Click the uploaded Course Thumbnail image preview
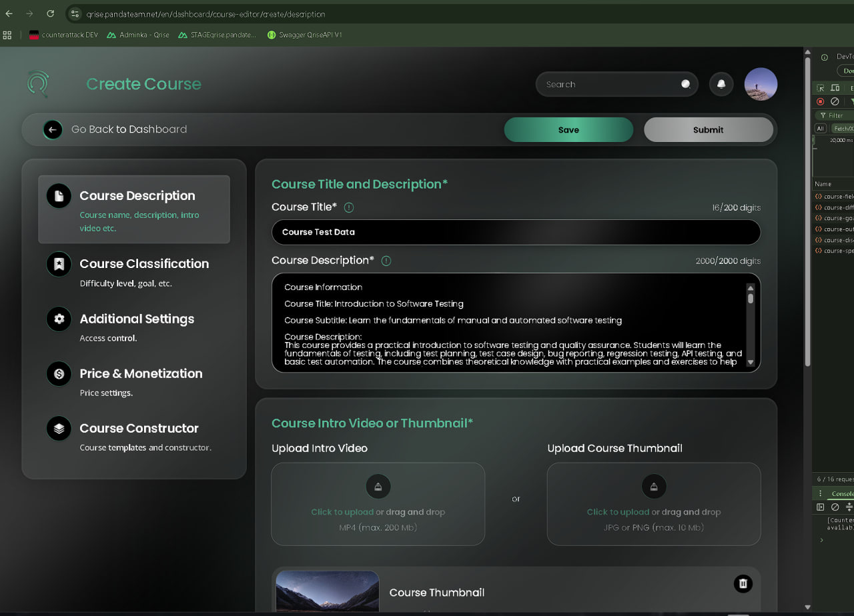 (327, 592)
